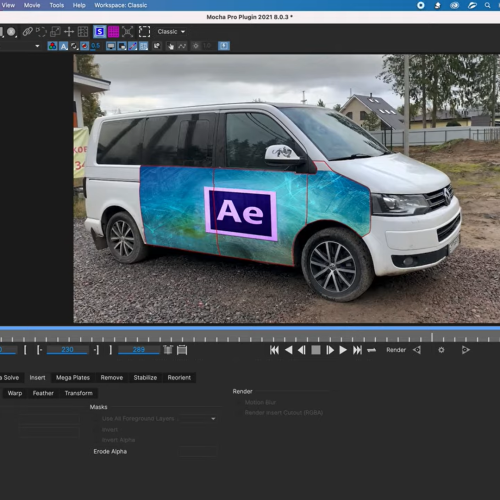Open the Tools menu

point(57,5)
